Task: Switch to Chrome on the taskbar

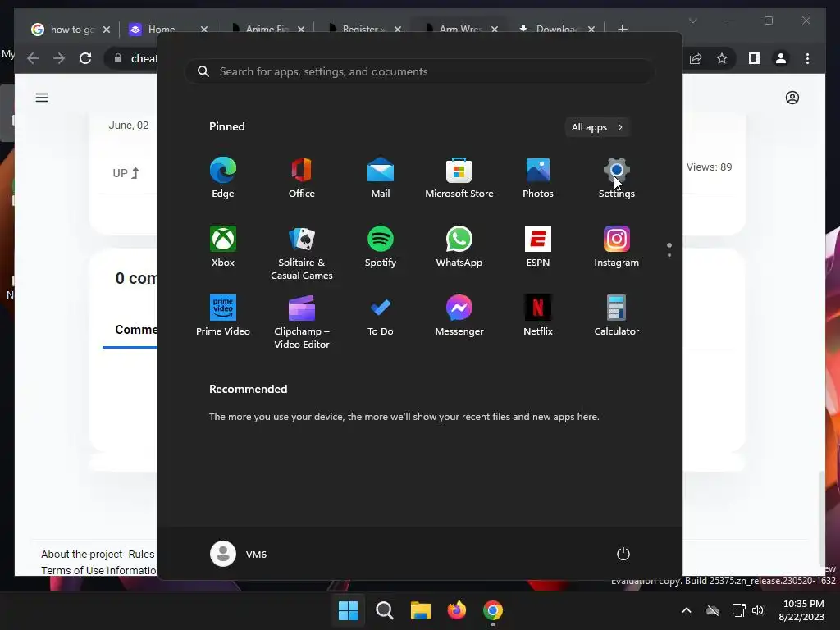Action: click(x=493, y=610)
